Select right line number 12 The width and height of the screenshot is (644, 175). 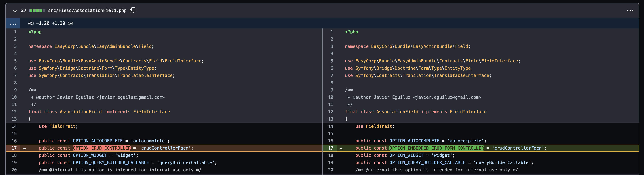coord(331,112)
